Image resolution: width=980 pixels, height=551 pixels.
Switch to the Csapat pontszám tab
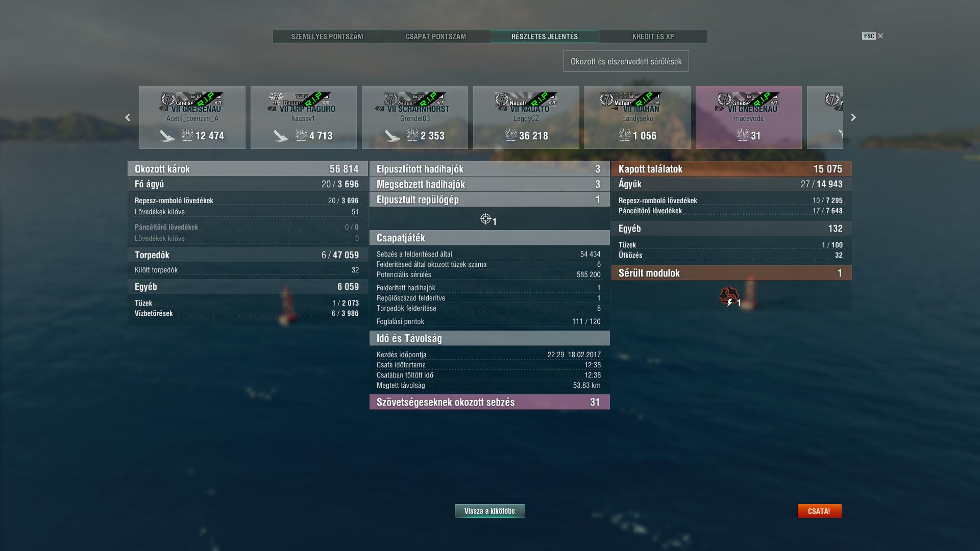pos(436,37)
